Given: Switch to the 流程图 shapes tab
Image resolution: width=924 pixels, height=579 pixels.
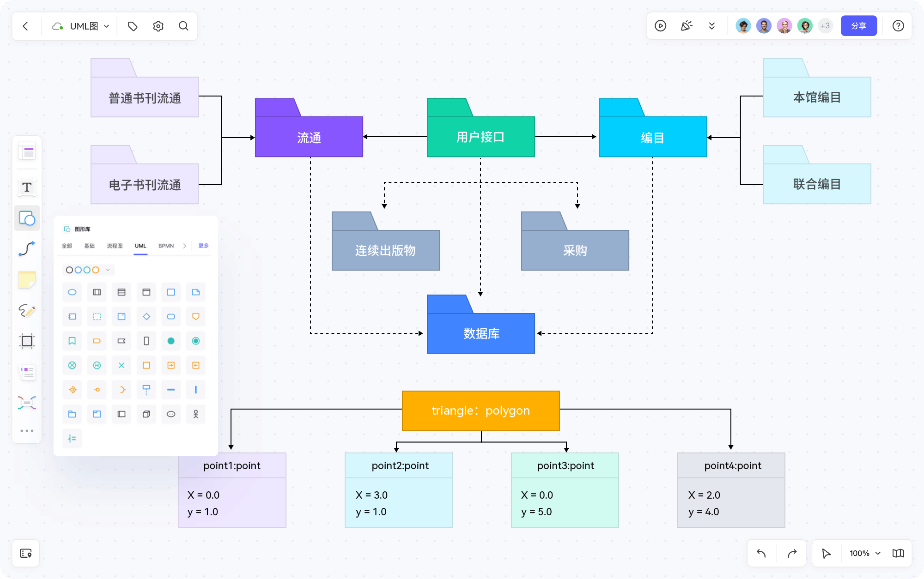Looking at the screenshot, I should pos(115,246).
